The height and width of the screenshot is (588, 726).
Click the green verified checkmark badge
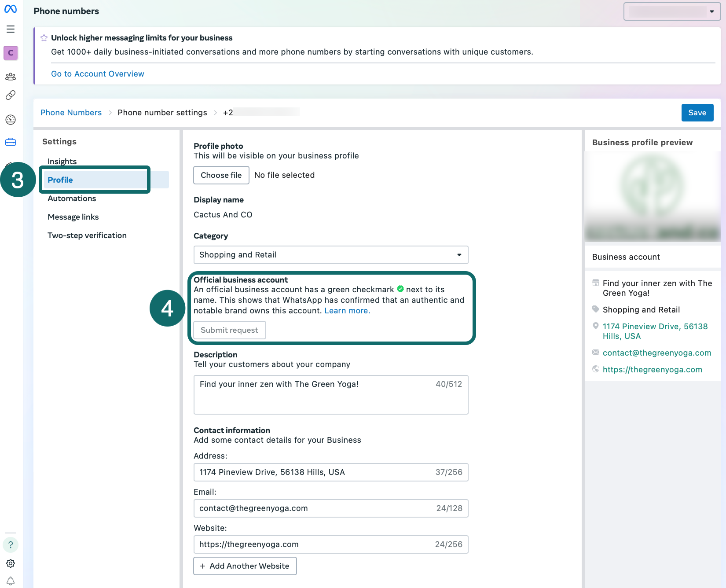point(400,289)
